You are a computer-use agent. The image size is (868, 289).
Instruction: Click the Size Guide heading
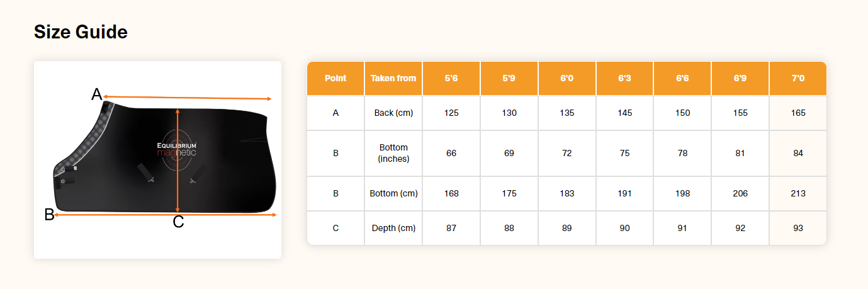tap(81, 31)
